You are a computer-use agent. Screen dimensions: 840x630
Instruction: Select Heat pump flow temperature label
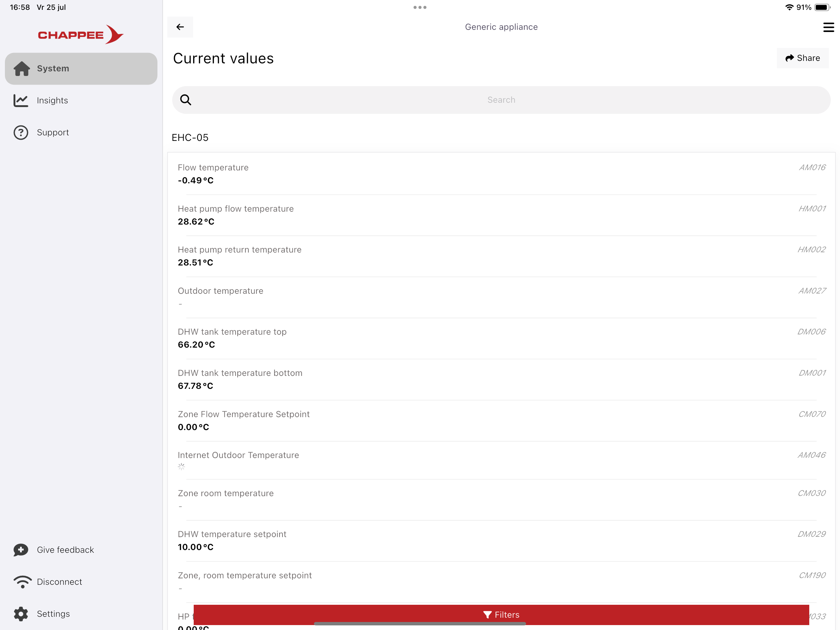[236, 209]
